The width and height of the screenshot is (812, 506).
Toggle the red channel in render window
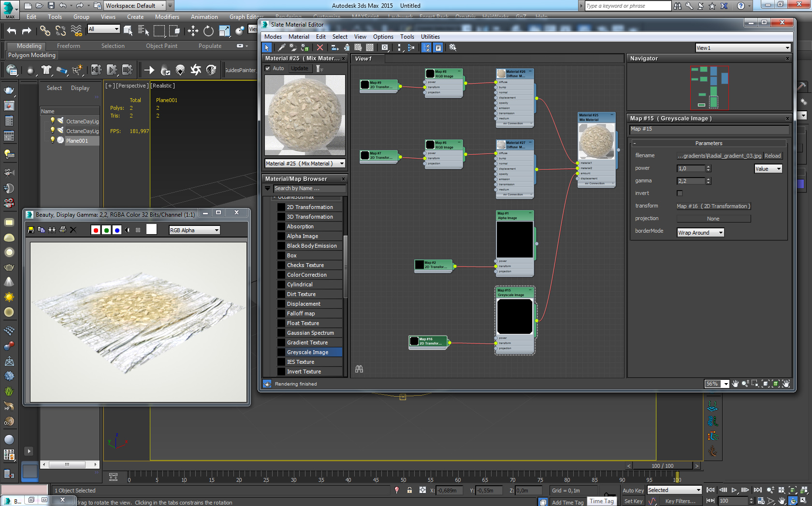coord(96,230)
